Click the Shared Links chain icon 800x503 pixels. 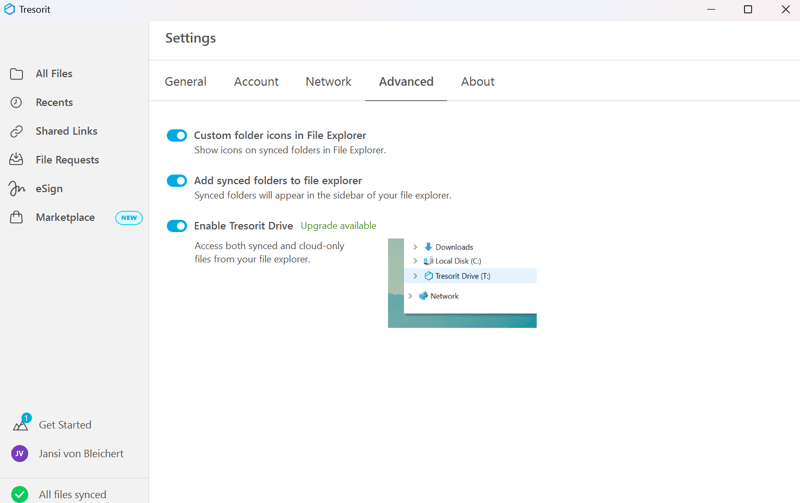(16, 131)
